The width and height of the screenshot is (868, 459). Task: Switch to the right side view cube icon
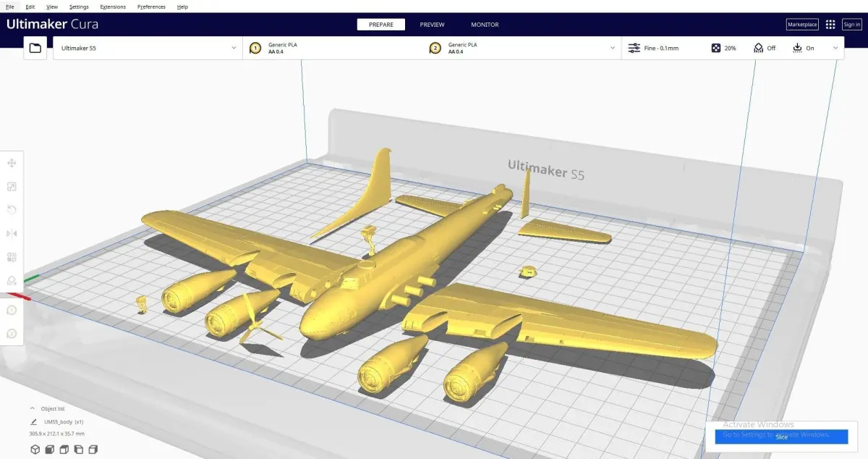93,450
